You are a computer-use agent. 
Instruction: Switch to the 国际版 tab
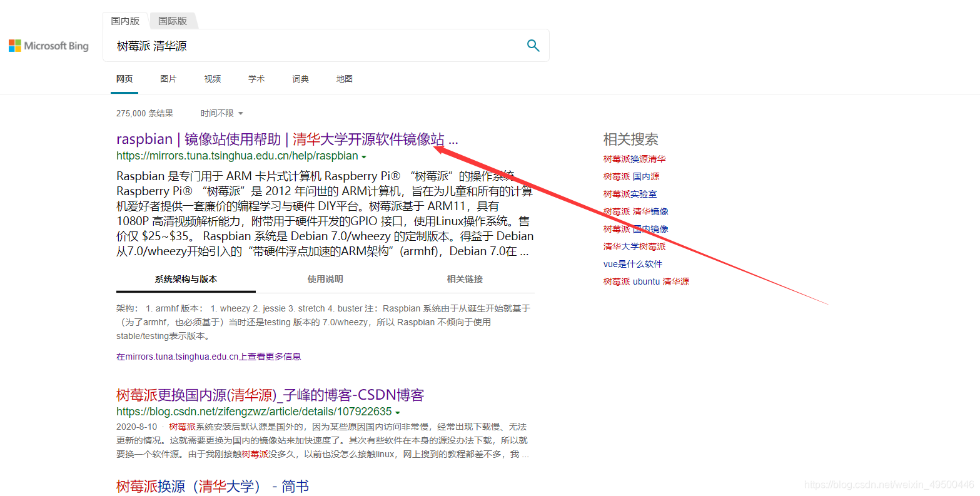click(173, 21)
